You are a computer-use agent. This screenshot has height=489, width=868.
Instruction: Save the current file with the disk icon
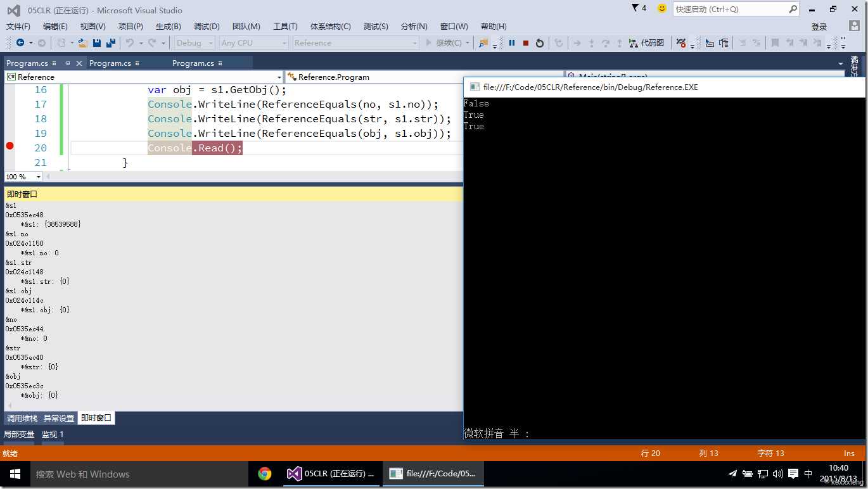[97, 43]
